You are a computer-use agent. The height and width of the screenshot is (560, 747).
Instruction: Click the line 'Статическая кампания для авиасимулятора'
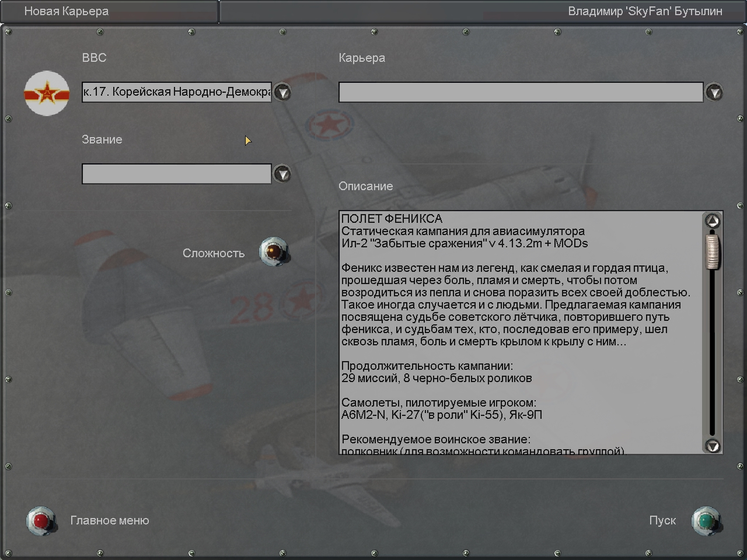pyautogui.click(x=463, y=231)
